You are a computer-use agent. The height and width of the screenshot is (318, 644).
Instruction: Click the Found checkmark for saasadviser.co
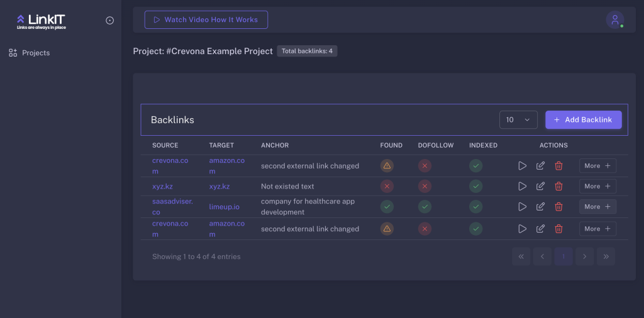point(387,207)
